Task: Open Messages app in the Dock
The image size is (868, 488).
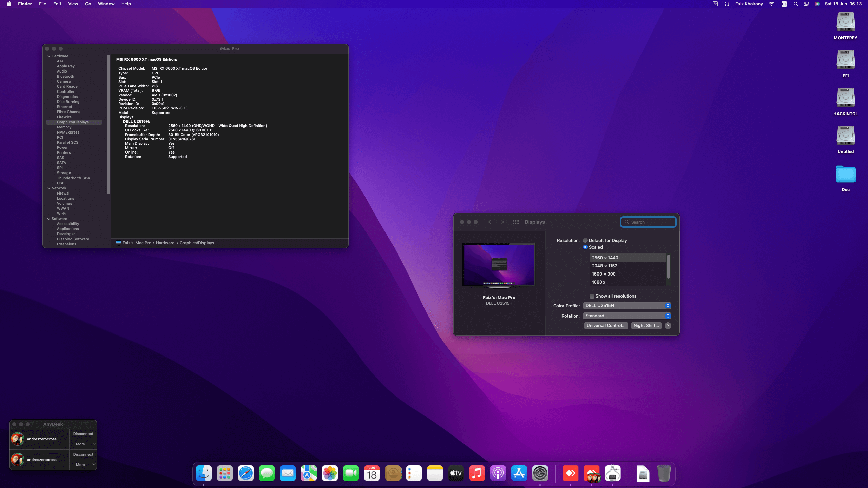Action: click(x=267, y=473)
